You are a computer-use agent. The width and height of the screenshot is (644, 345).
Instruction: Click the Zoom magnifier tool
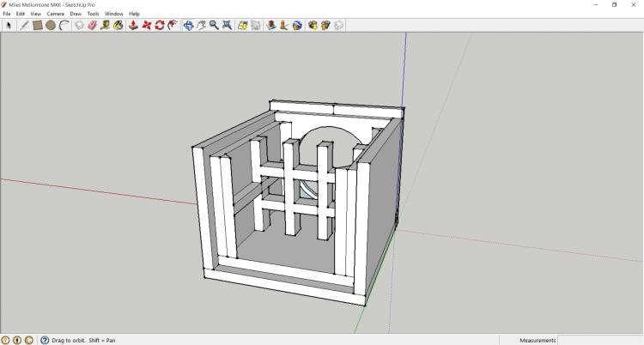[x=214, y=26]
